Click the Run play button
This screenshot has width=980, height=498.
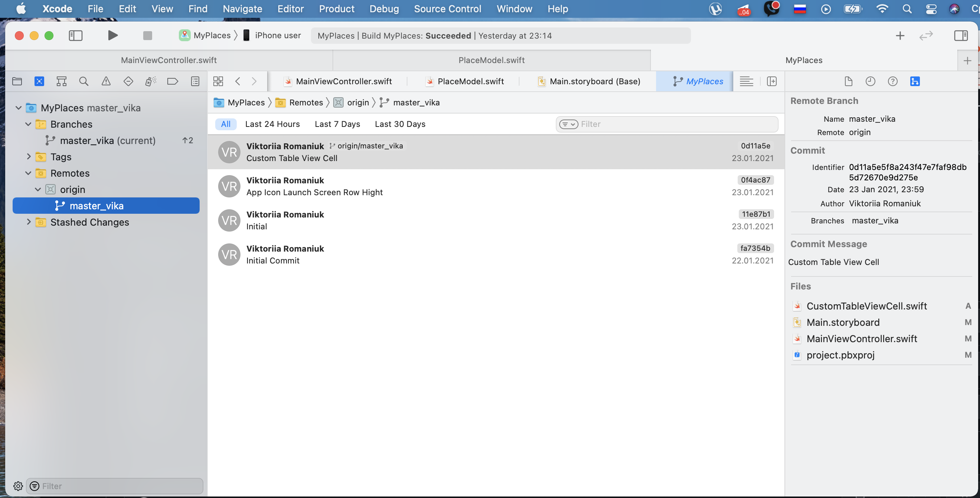point(112,35)
